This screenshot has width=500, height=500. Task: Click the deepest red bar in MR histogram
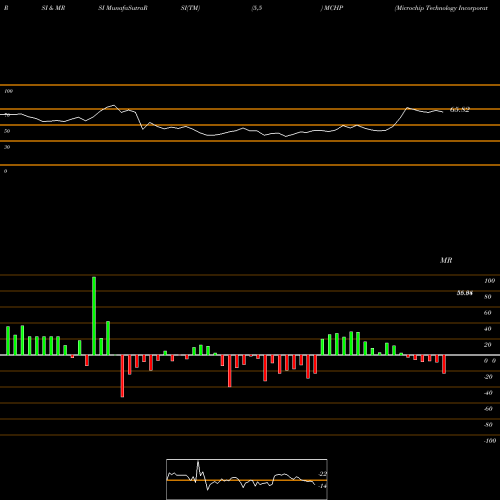[122, 376]
